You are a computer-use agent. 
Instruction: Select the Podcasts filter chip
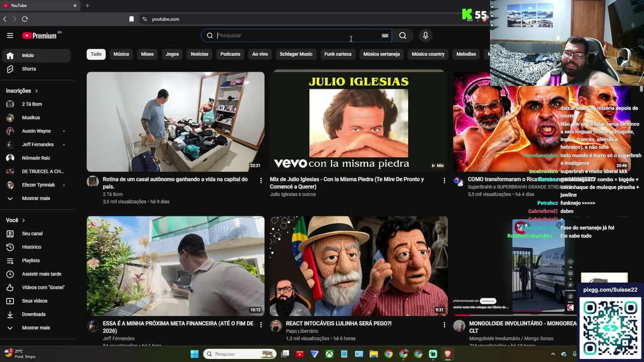pyautogui.click(x=230, y=54)
